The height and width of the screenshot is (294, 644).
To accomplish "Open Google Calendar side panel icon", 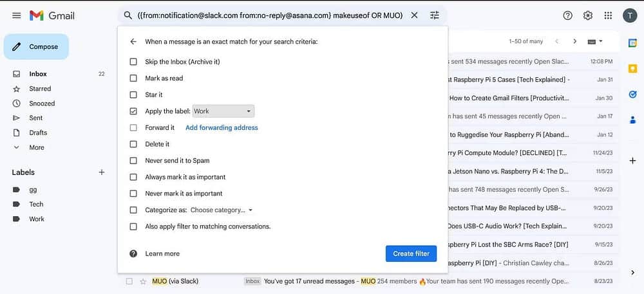I will pyautogui.click(x=632, y=42).
